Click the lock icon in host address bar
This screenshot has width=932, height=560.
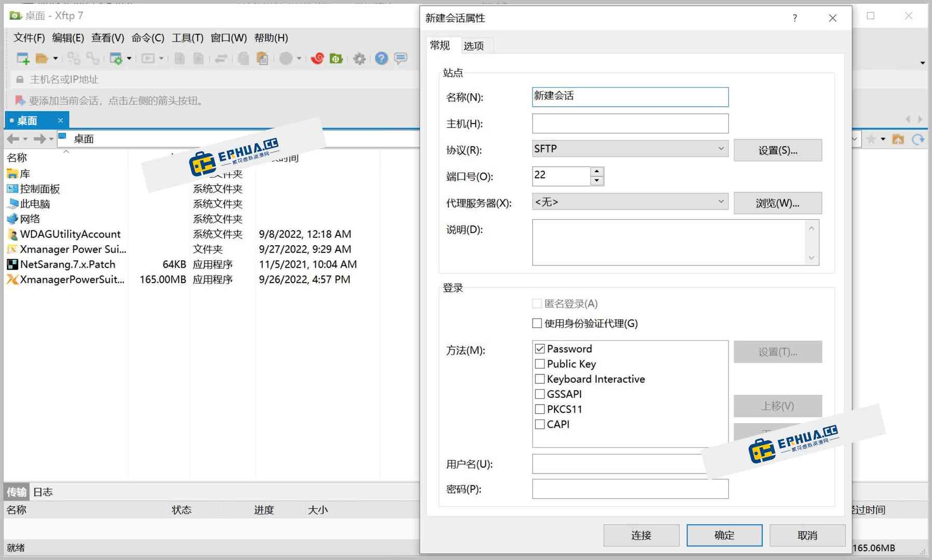(x=20, y=79)
